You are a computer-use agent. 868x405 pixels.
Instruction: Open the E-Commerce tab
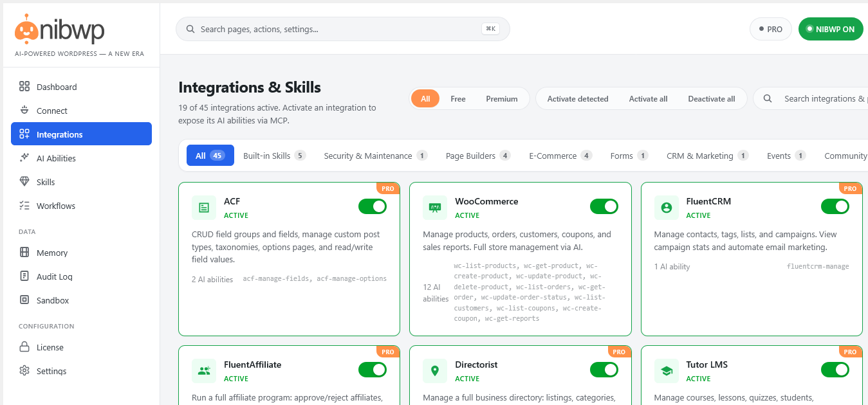tap(560, 156)
